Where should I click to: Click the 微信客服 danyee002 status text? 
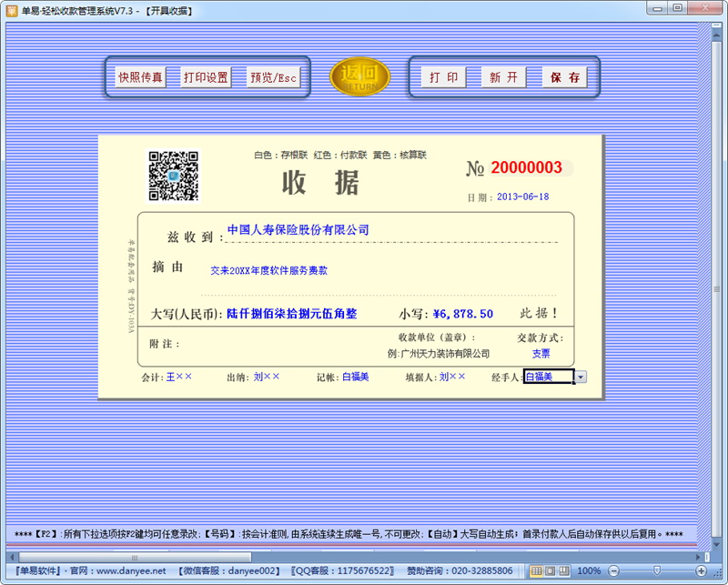229,571
